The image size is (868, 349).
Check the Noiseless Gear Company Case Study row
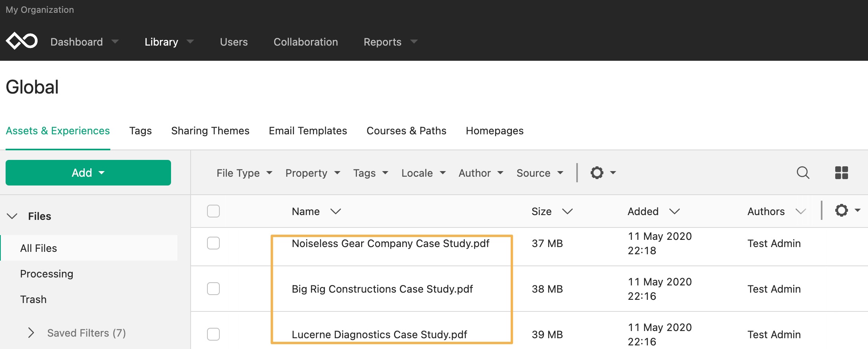[213, 243]
